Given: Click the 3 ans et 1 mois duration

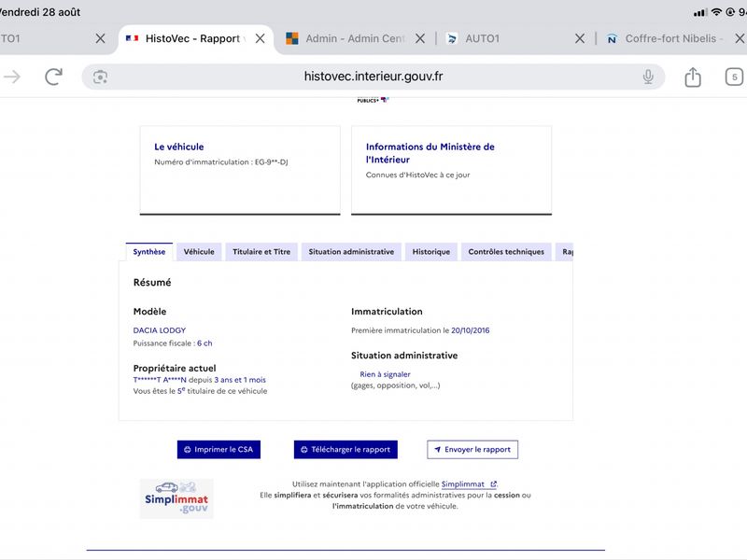Looking at the screenshot, I should click(240, 380).
